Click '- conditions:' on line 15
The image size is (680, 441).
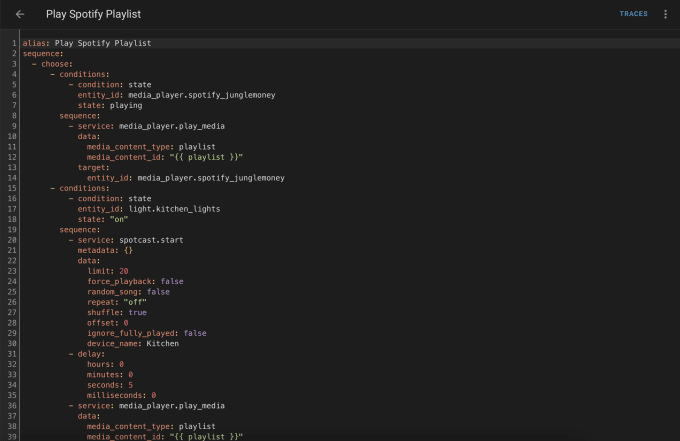80,189
